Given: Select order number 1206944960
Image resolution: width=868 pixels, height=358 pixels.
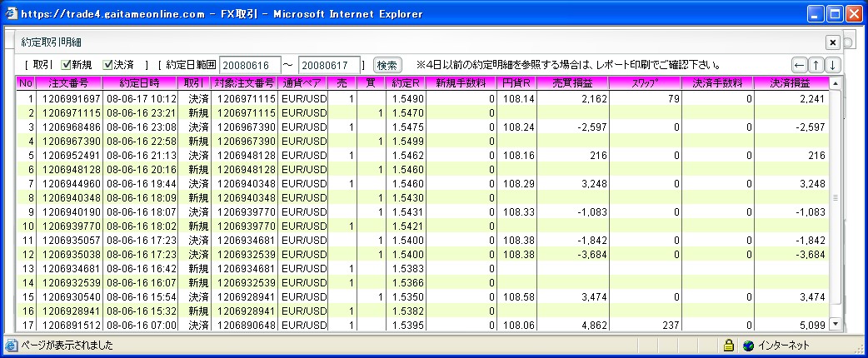Looking at the screenshot, I should click(x=72, y=184).
